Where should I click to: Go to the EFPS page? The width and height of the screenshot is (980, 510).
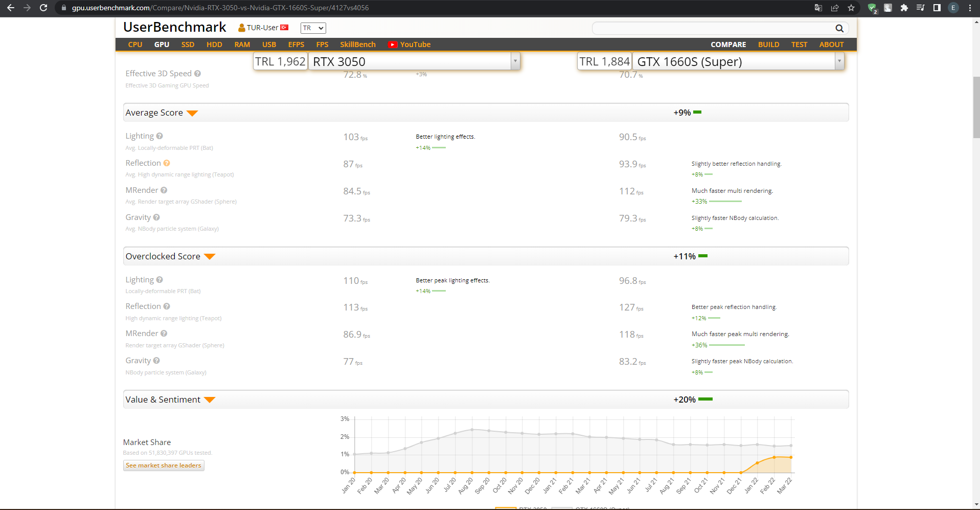click(296, 45)
